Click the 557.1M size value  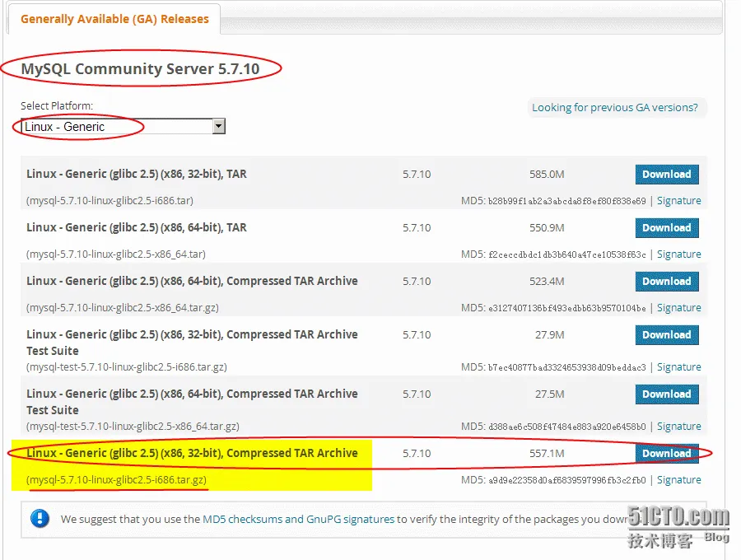pos(547,453)
